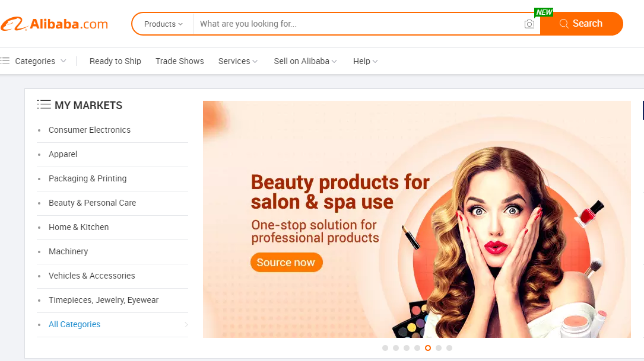This screenshot has width=644, height=361.
Task: Click the My Markets list icon
Action: 43,105
